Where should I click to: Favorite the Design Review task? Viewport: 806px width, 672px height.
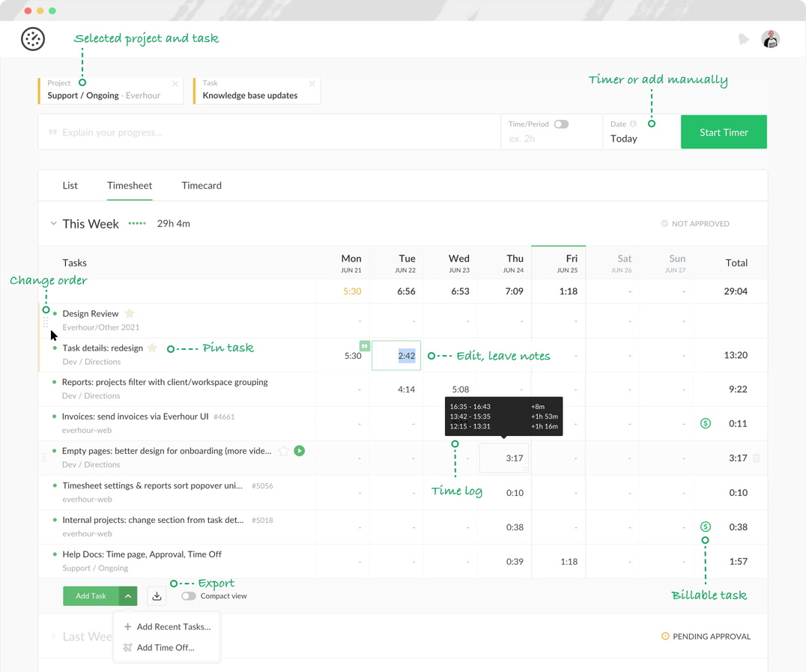[x=130, y=312]
